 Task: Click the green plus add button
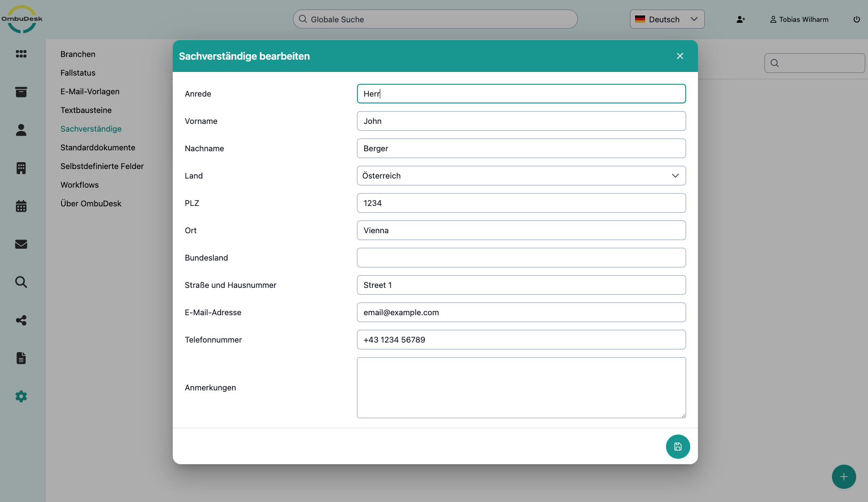click(x=844, y=477)
